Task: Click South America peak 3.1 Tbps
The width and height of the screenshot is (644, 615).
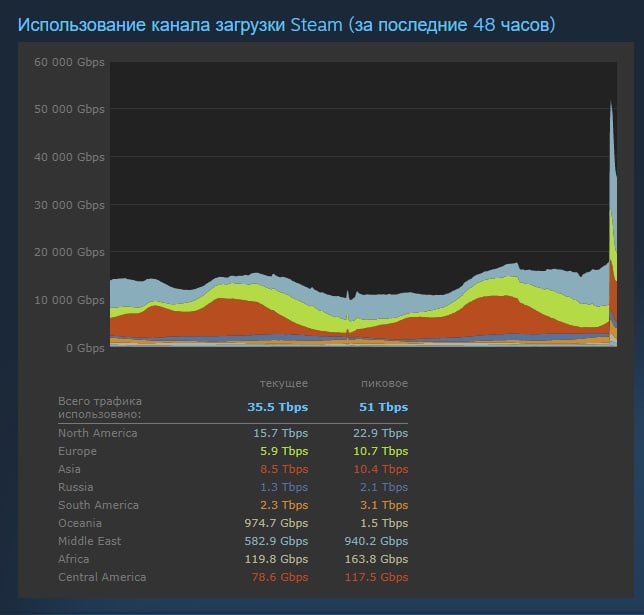Action: click(x=384, y=505)
